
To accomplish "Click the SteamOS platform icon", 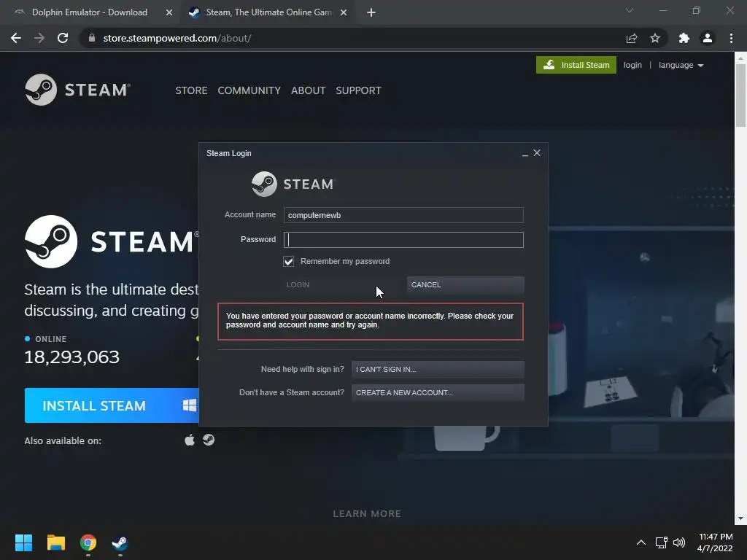I will [x=209, y=440].
